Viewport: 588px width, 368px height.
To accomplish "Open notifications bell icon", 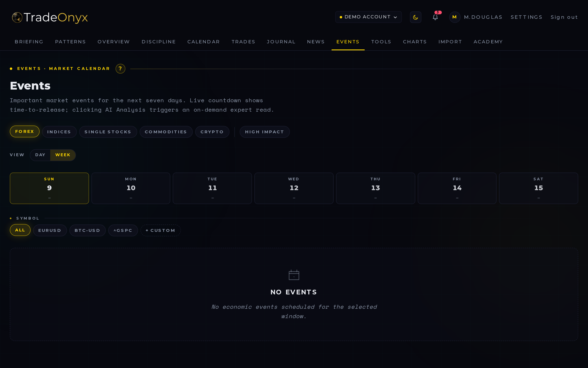I will (x=435, y=17).
